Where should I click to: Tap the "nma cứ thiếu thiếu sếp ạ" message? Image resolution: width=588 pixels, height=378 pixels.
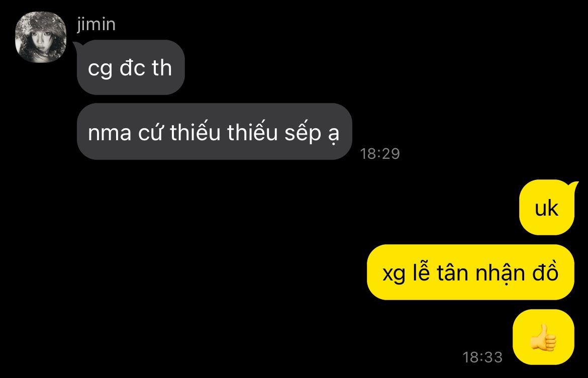(214, 132)
